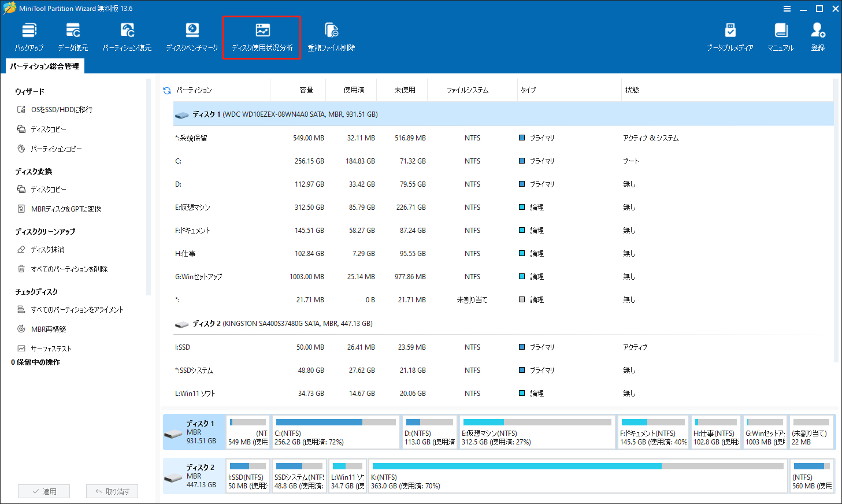Run サーフェステスト (Surface Test)

pyautogui.click(x=44, y=349)
